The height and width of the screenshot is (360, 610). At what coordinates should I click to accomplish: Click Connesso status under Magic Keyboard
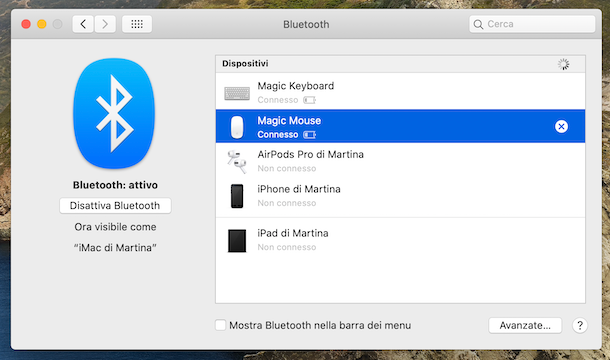(278, 100)
